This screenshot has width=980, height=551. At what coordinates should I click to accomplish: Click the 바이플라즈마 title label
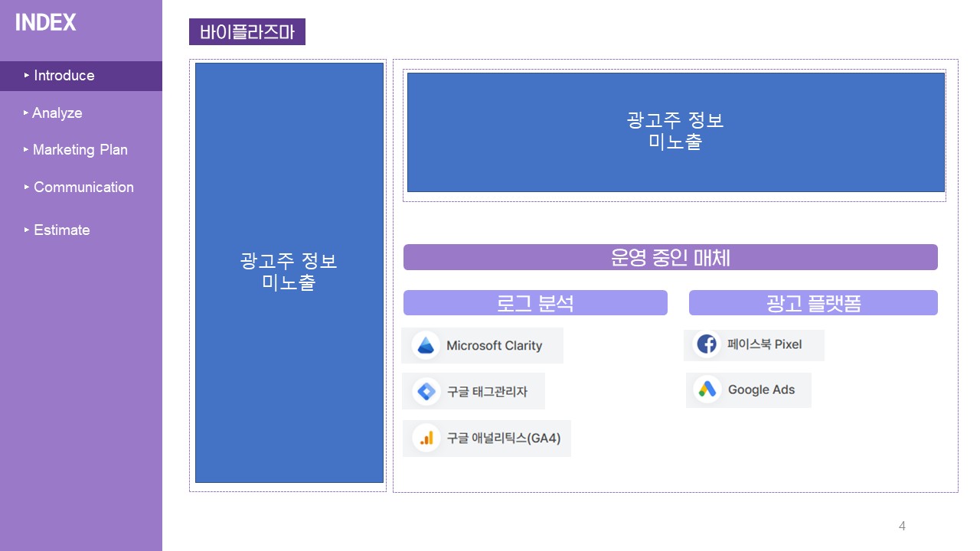pos(247,32)
